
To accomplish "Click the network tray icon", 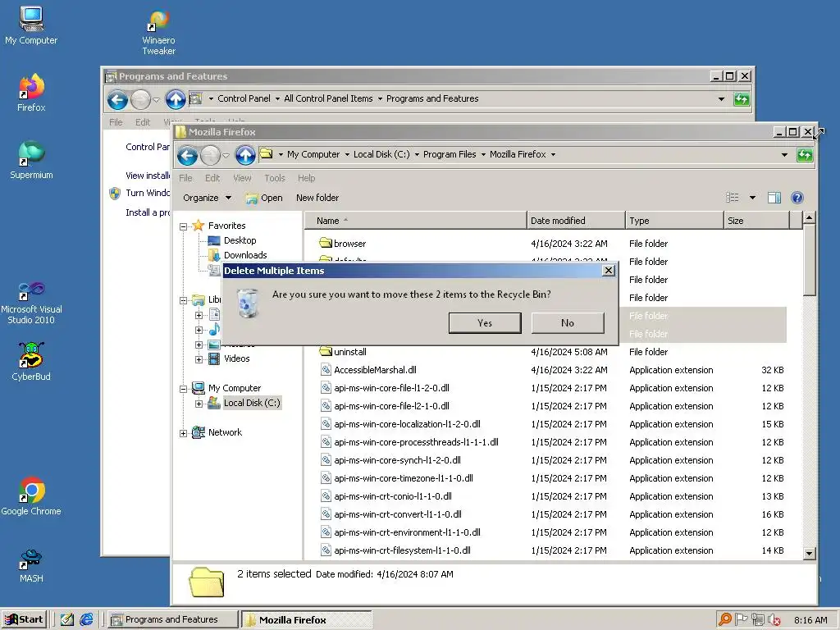I will [757, 619].
